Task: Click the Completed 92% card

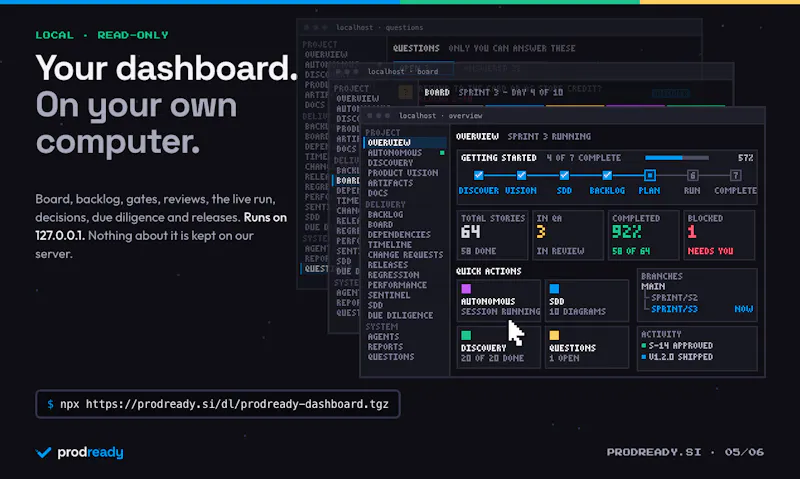Action: click(x=643, y=235)
